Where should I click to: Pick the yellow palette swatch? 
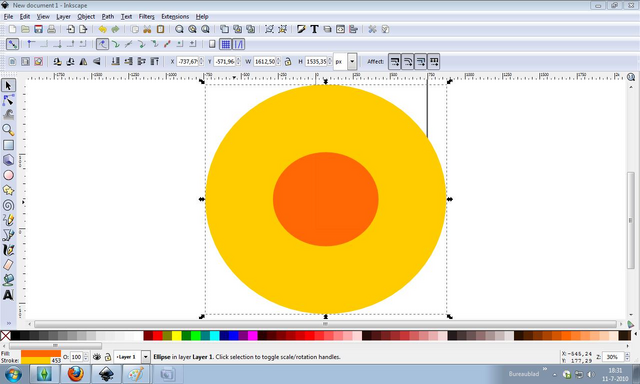tap(177, 335)
